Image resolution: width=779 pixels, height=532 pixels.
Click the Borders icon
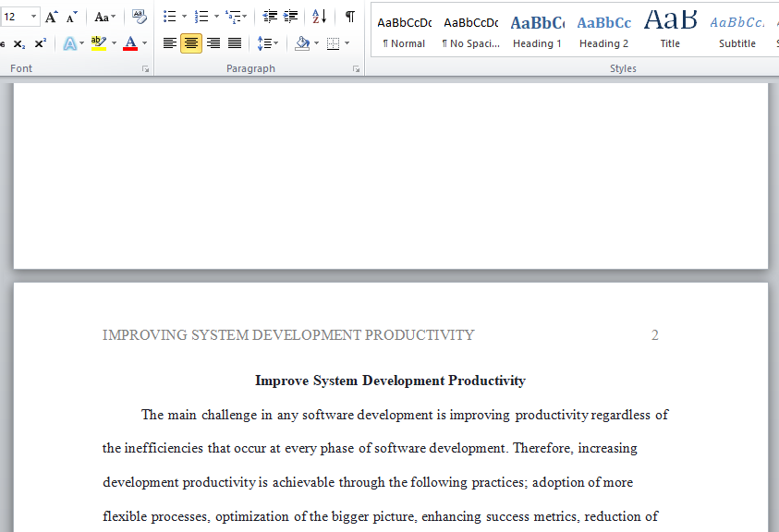(x=334, y=43)
